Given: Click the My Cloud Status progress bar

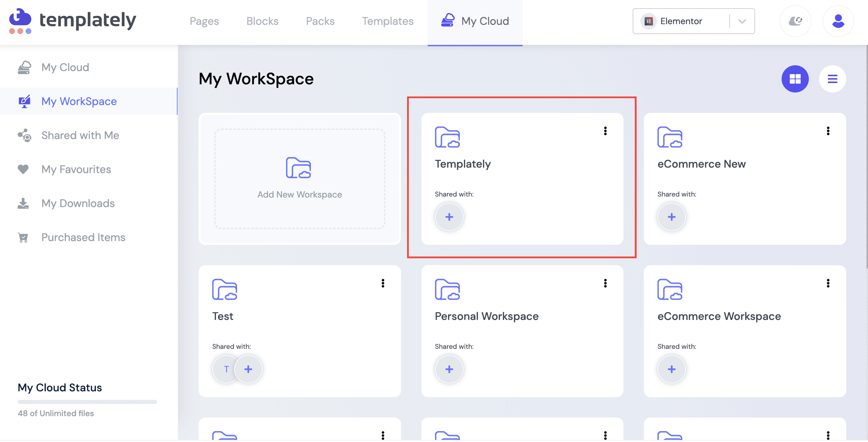Looking at the screenshot, I should coord(87,402).
